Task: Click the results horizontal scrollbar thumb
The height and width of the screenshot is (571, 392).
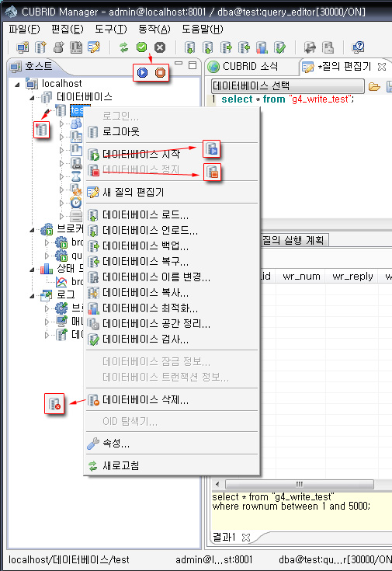Action: pyautogui.click(x=300, y=484)
